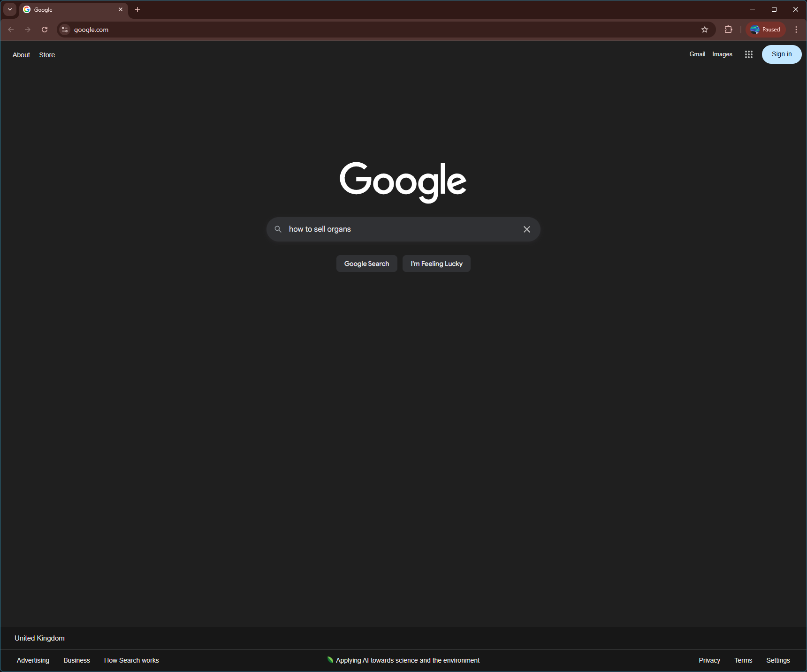Open Settings in the footer

[x=777, y=660]
